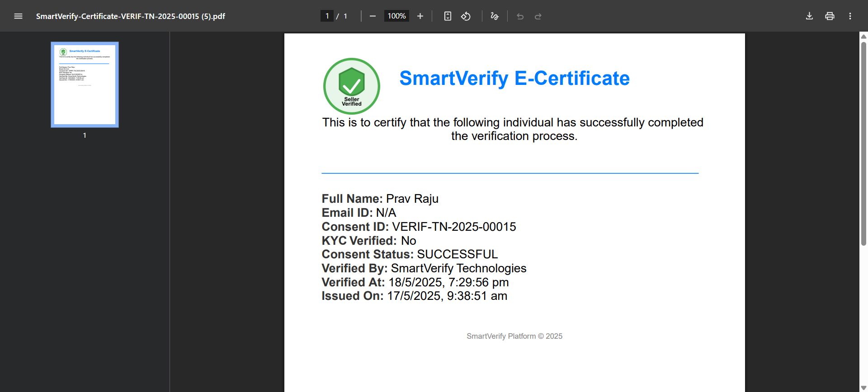Image resolution: width=868 pixels, height=392 pixels.
Task: Click the page number input field
Action: tap(327, 16)
